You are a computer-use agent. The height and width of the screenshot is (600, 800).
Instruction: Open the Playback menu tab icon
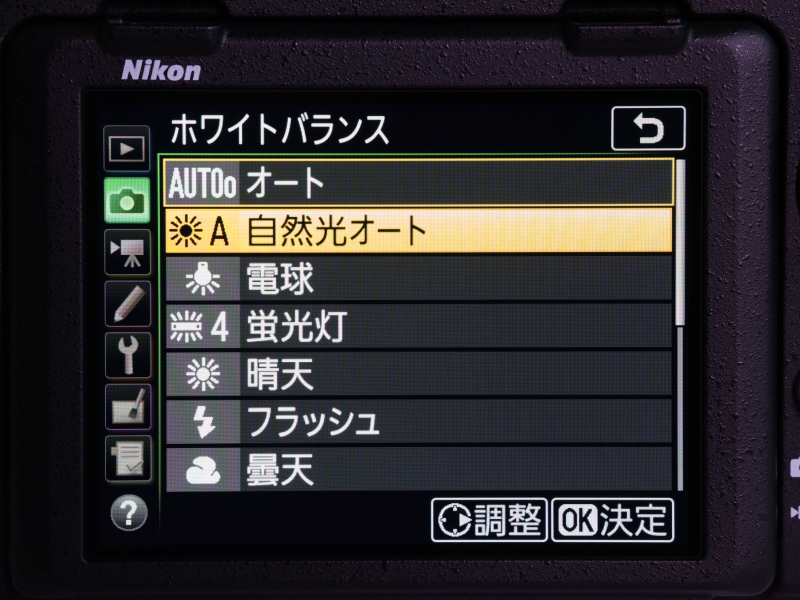point(127,148)
